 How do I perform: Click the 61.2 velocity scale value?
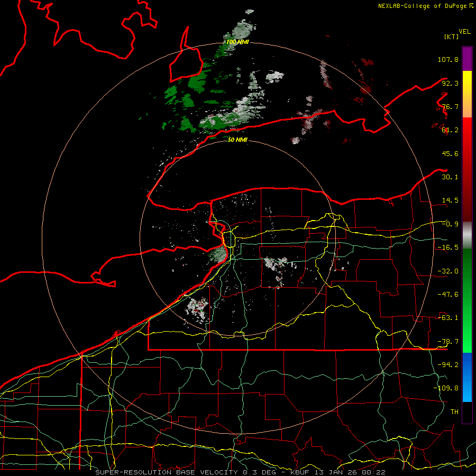point(450,130)
